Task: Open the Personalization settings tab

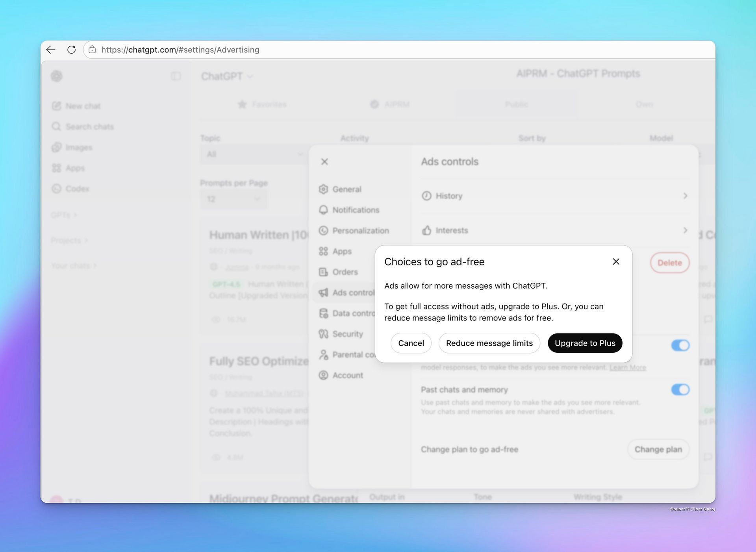Action: [x=360, y=231]
